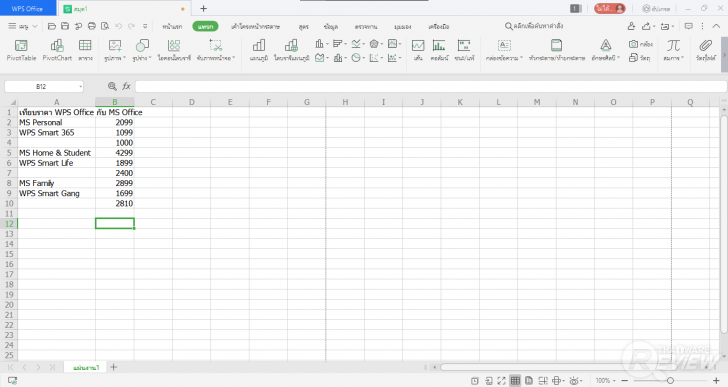Click the Name Box showing B12
The width and height of the screenshot is (728, 387).
pos(44,86)
